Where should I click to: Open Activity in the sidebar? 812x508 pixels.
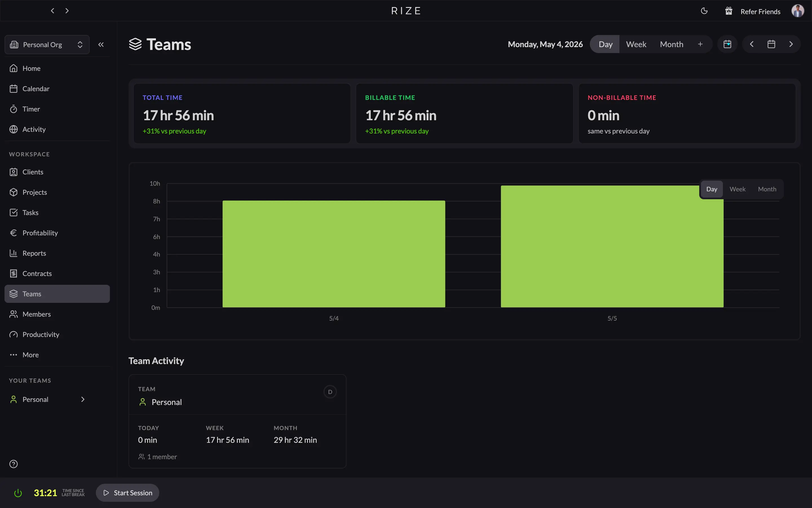tap(57, 129)
